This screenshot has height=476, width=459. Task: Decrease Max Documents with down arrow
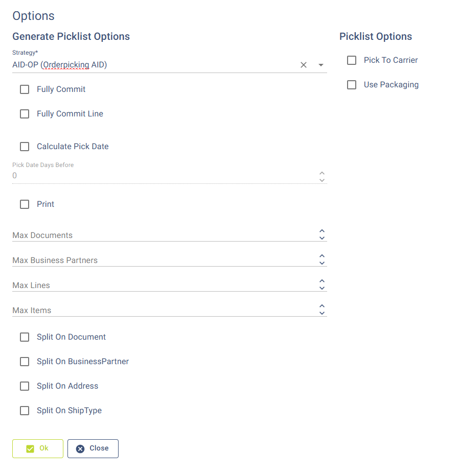(x=322, y=238)
